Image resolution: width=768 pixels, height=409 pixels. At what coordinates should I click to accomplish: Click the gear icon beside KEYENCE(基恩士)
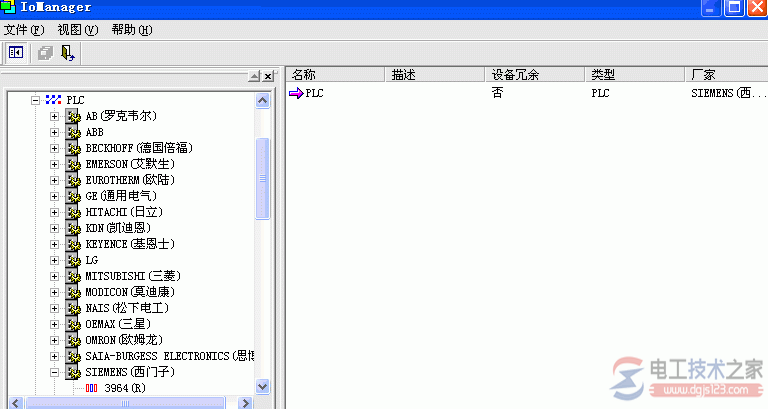73,244
